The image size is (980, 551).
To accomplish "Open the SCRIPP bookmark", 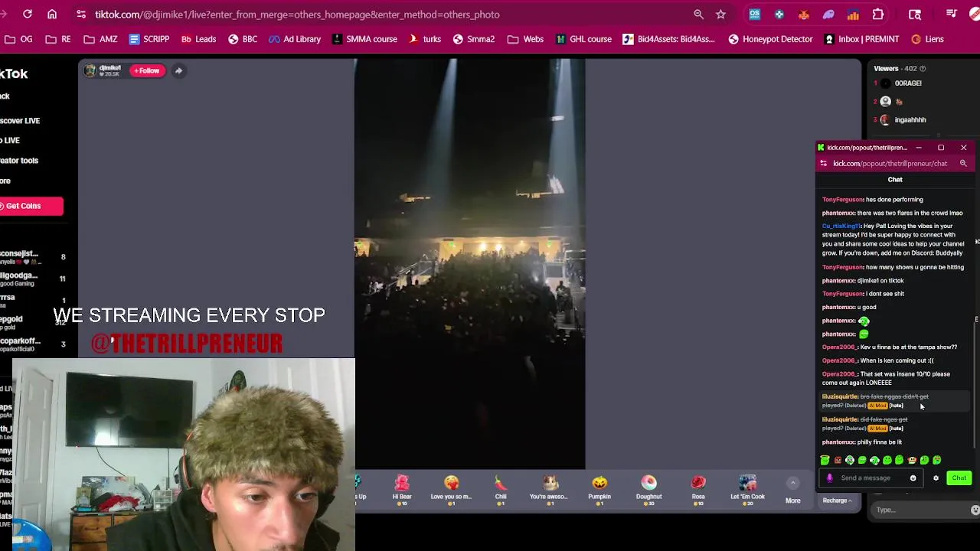I will (149, 39).
